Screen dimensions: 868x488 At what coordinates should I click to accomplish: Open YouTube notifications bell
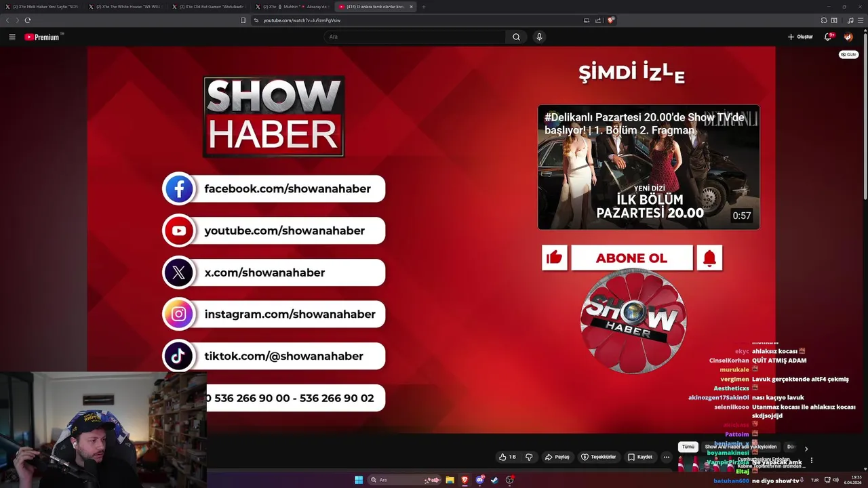point(828,37)
